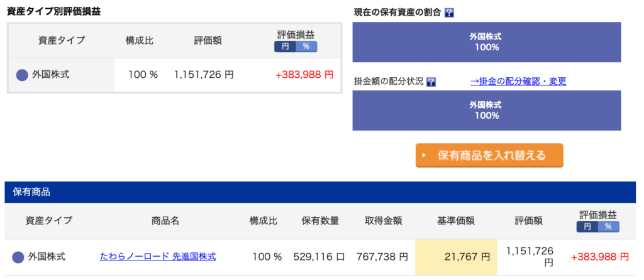
Task: Open the たわらノーロード 先進国株式 product link
Action: tap(158, 257)
